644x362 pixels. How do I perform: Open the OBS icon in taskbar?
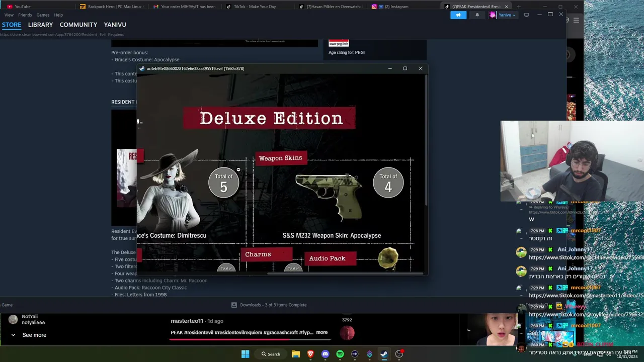399,354
